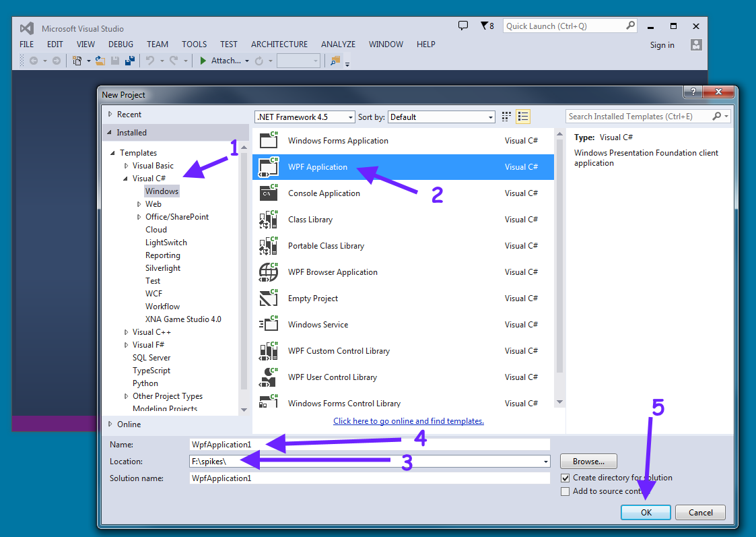
Task: Uncheck Create directory for solution
Action: pyautogui.click(x=565, y=478)
